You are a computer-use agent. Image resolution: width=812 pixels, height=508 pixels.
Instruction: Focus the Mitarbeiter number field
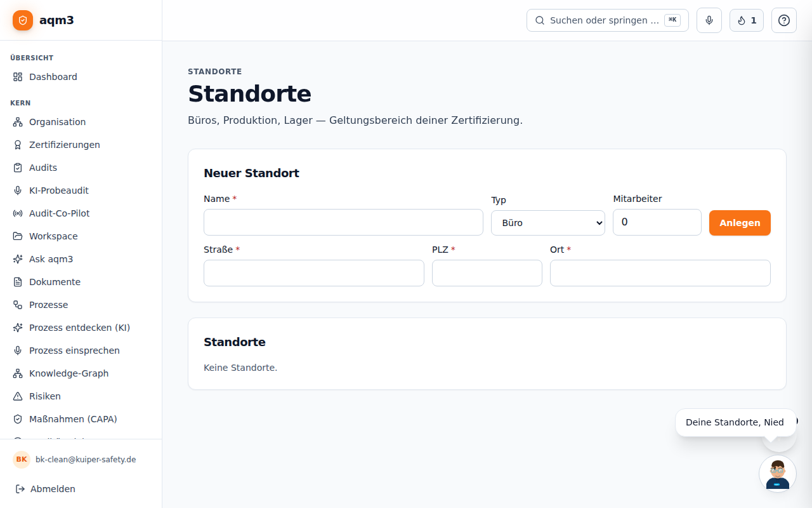657,222
